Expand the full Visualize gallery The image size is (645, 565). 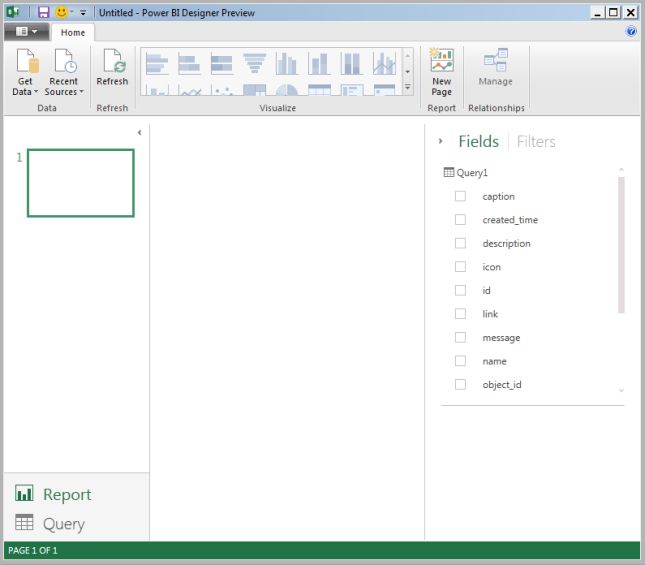408,87
